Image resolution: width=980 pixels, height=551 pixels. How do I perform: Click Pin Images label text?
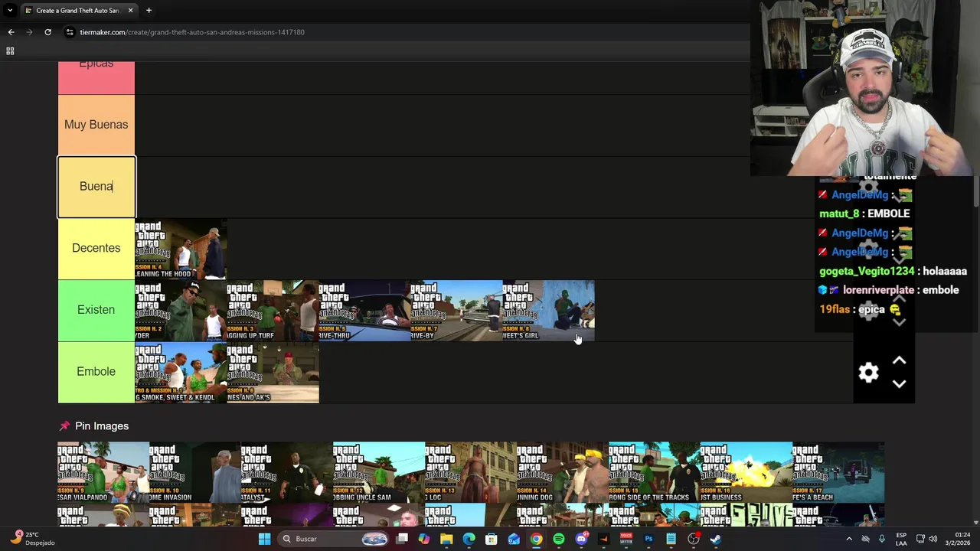coord(102,426)
